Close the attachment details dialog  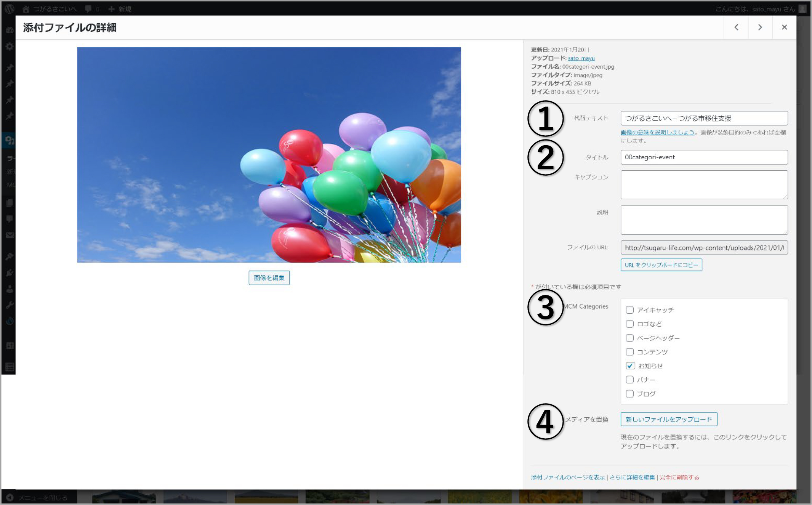tap(784, 27)
